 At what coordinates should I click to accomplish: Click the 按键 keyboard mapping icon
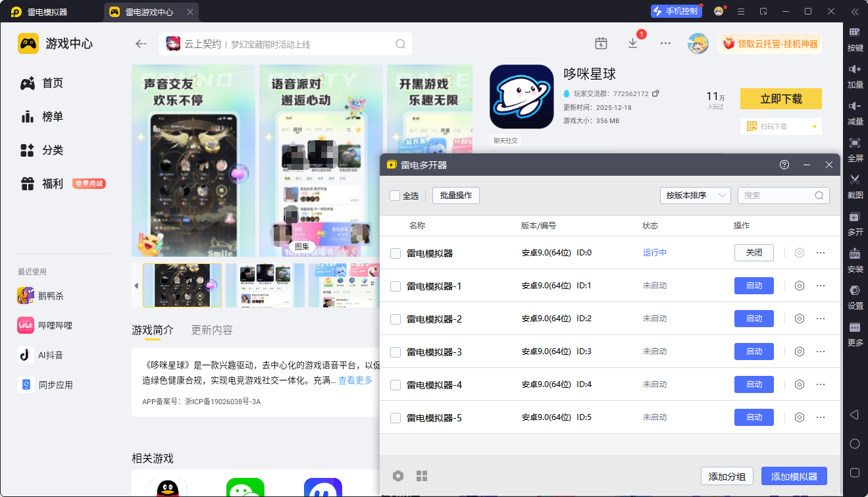pyautogui.click(x=855, y=32)
